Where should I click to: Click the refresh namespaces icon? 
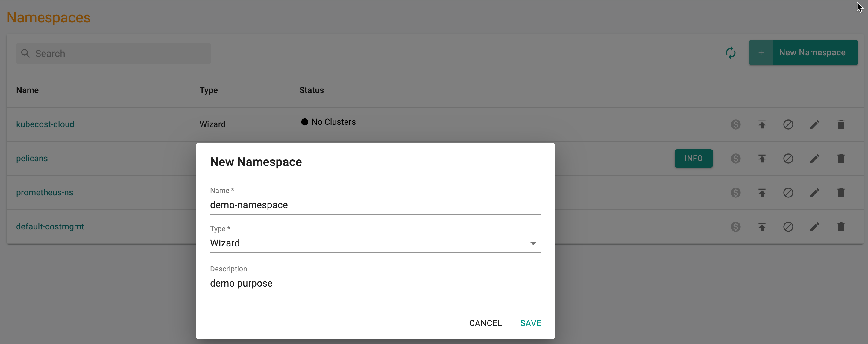click(x=731, y=53)
